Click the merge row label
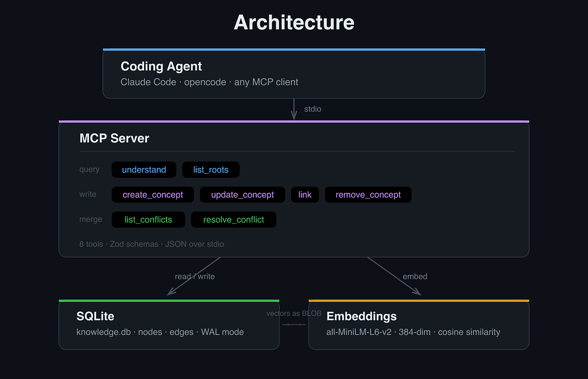Image resolution: width=588 pixels, height=379 pixels. coord(91,220)
